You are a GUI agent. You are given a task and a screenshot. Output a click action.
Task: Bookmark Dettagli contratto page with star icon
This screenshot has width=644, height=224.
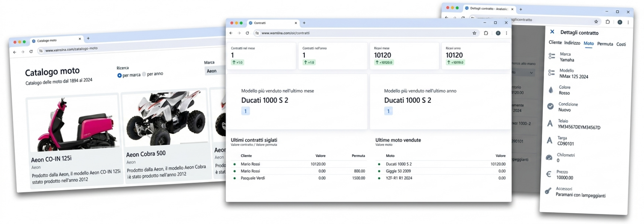pyautogui.click(x=596, y=21)
